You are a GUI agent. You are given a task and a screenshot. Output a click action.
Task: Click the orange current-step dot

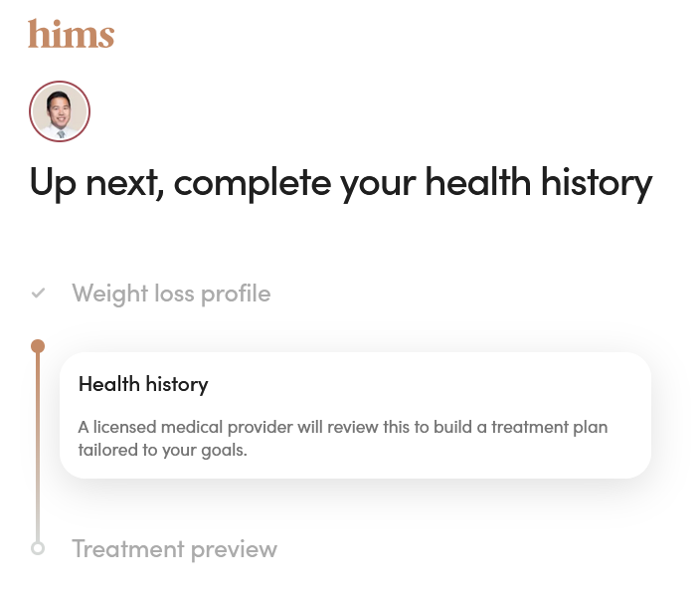pyautogui.click(x=38, y=346)
